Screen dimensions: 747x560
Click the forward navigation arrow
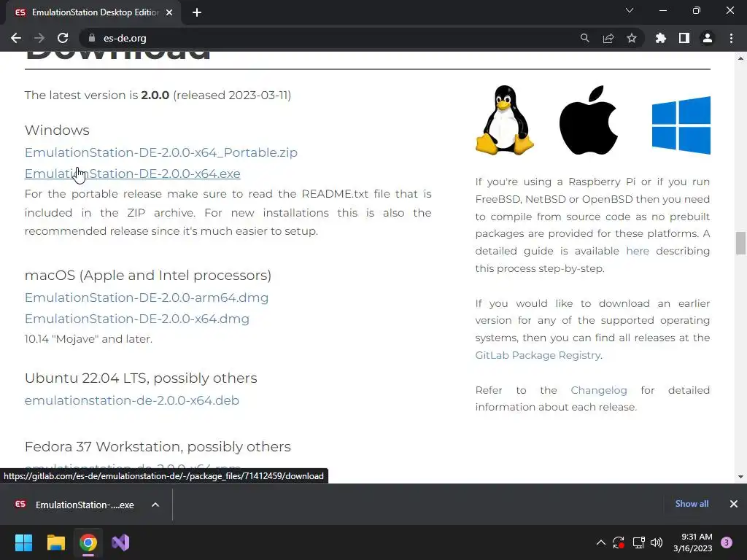point(39,38)
